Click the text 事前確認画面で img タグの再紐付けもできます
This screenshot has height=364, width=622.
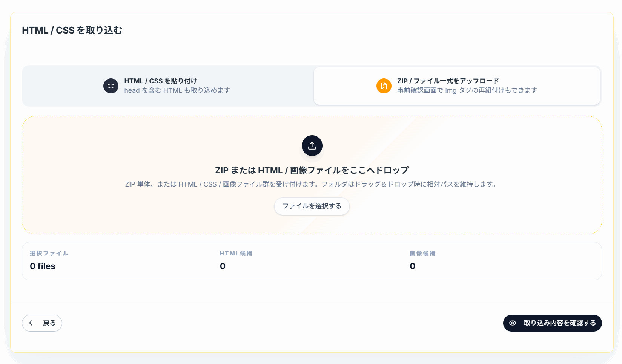tap(467, 90)
